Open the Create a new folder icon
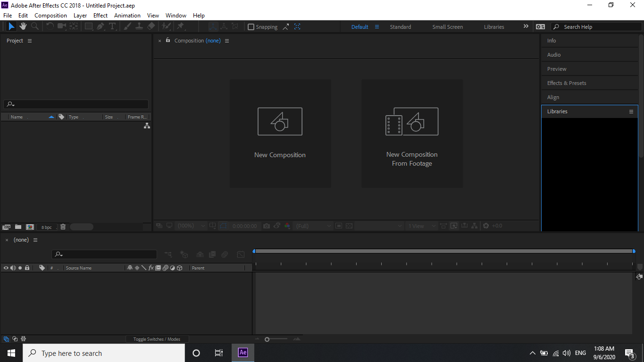The image size is (644, 362). [18, 227]
